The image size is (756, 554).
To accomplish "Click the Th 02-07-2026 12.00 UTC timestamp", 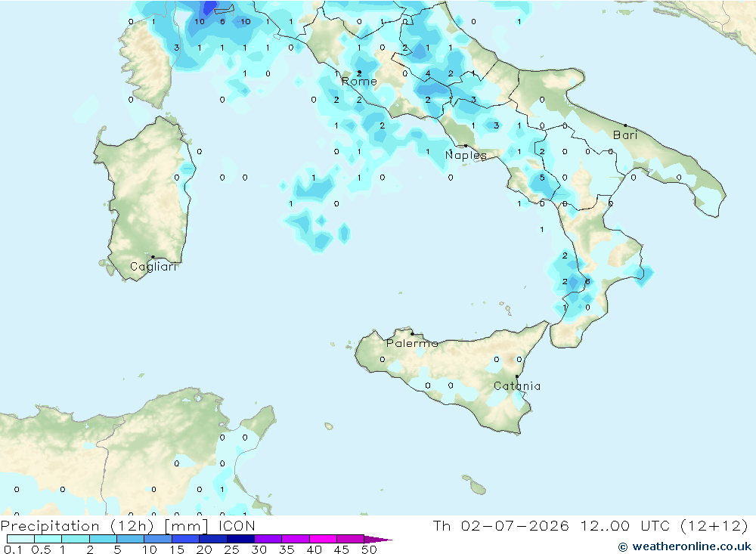I will (590, 525).
